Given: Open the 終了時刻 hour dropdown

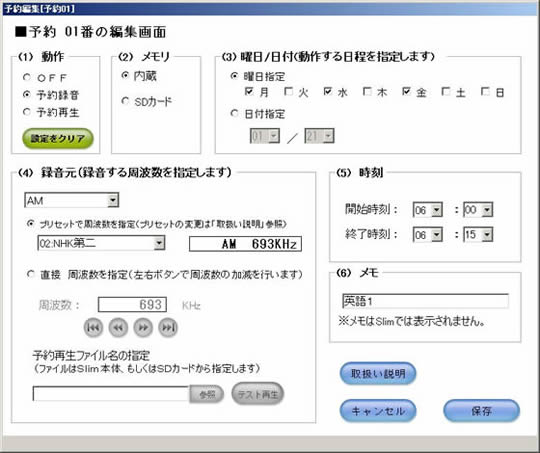Looking at the screenshot, I should click(427, 235).
